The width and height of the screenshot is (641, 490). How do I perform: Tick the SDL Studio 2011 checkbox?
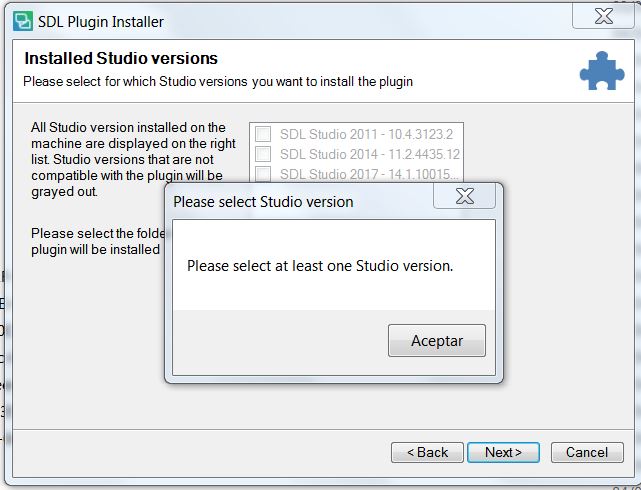(263, 134)
